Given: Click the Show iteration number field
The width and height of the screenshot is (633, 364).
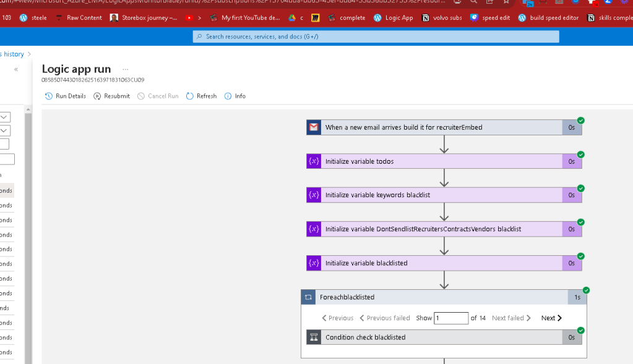Looking at the screenshot, I should pos(451,318).
